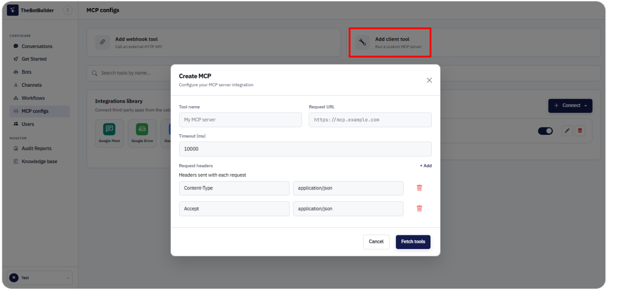Toggle the MCP tool enabled switch
The width and height of the screenshot is (644, 290).
[x=545, y=131]
